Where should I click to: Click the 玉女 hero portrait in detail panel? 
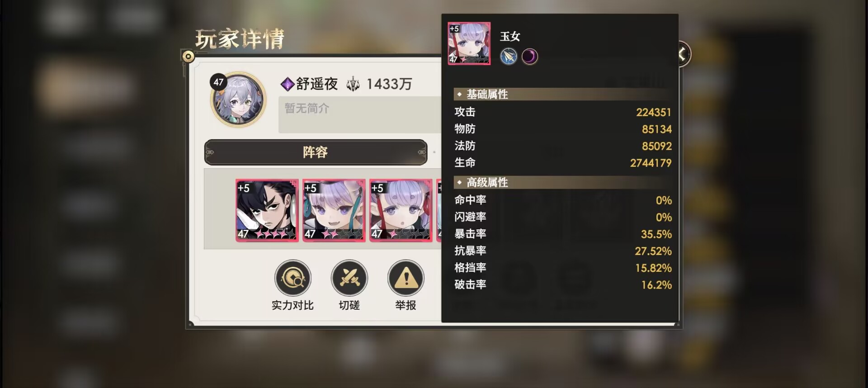point(469,43)
